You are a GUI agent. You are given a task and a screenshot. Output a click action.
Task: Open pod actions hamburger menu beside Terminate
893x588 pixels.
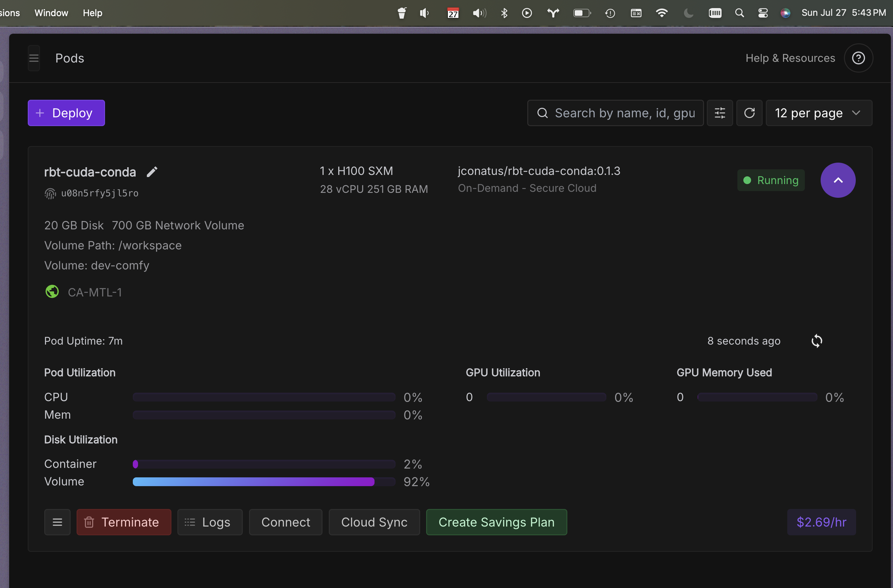57,522
